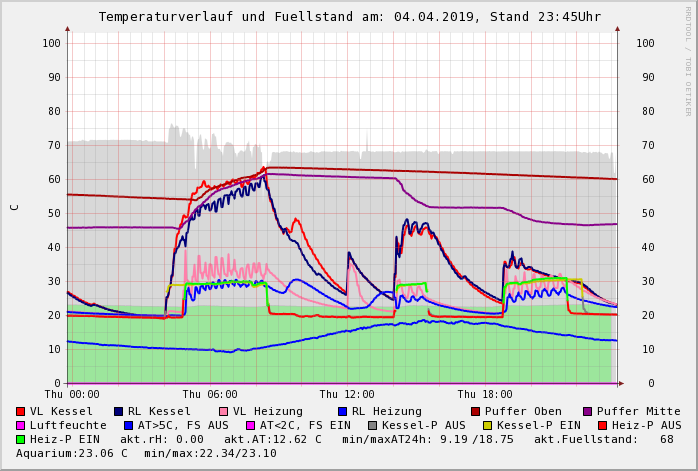Select the green Heiz-P EIN legend swatch
The width and height of the screenshot is (698, 471).
(21, 439)
